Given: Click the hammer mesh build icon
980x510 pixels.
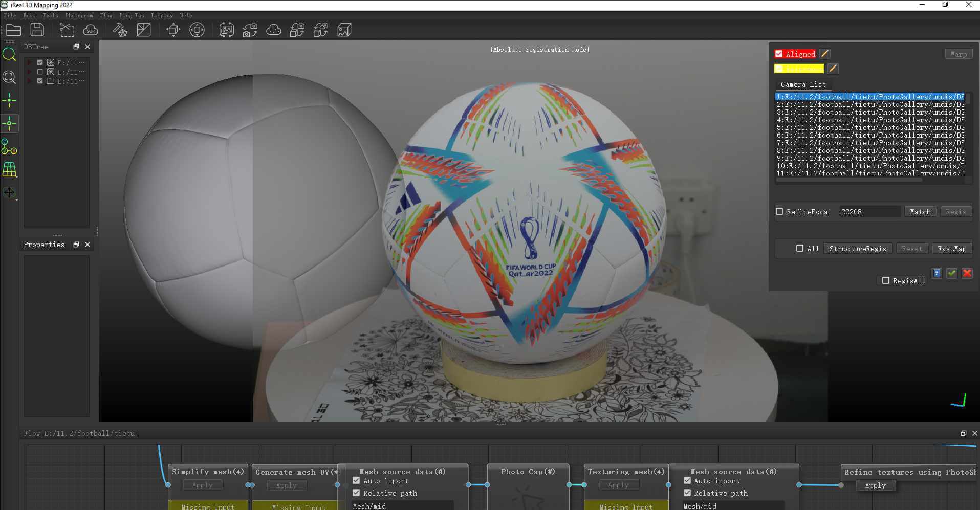Looking at the screenshot, I should pyautogui.click(x=120, y=30).
